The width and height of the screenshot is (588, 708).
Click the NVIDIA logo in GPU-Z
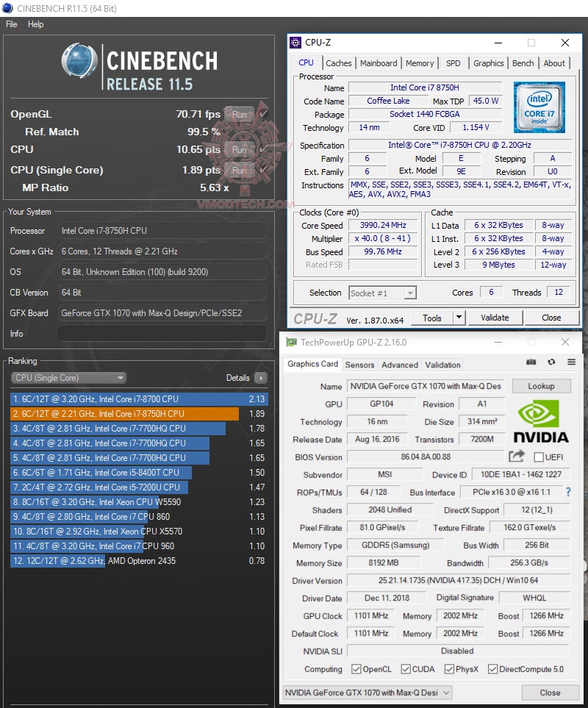(541, 421)
